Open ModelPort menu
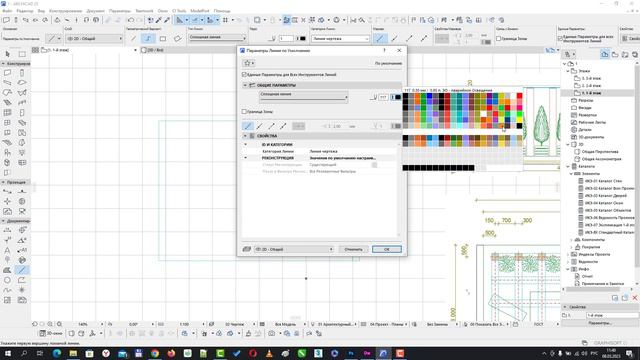This screenshot has height=360, width=640. point(200,11)
